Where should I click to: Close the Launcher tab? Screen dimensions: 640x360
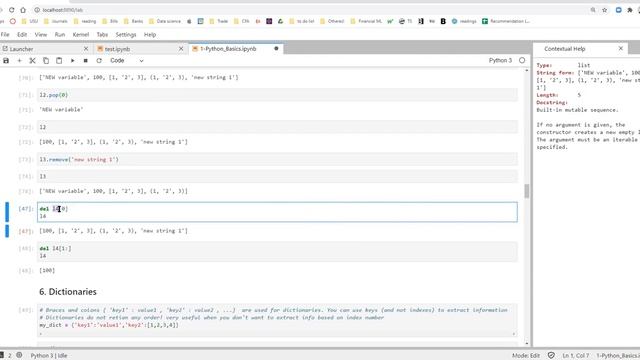86,49
